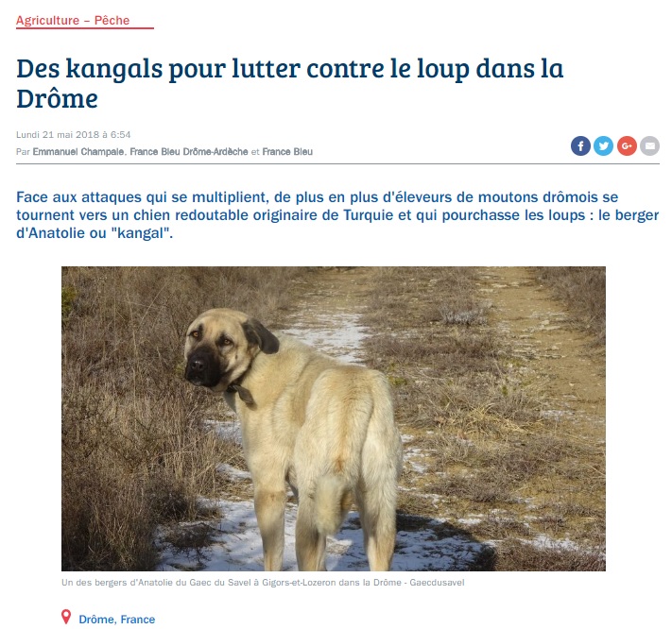This screenshot has width=672, height=629.
Task: Click the France Bleu link after 'et'
Action: click(x=287, y=151)
